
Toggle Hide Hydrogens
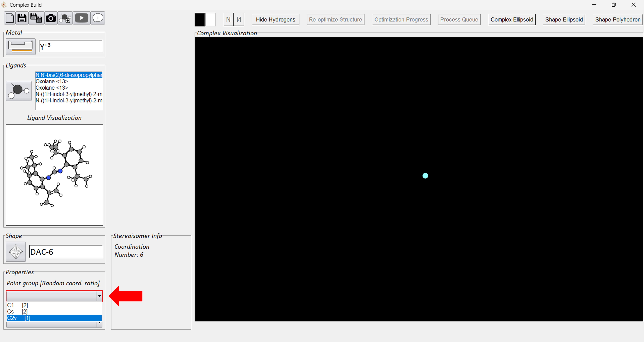(275, 19)
